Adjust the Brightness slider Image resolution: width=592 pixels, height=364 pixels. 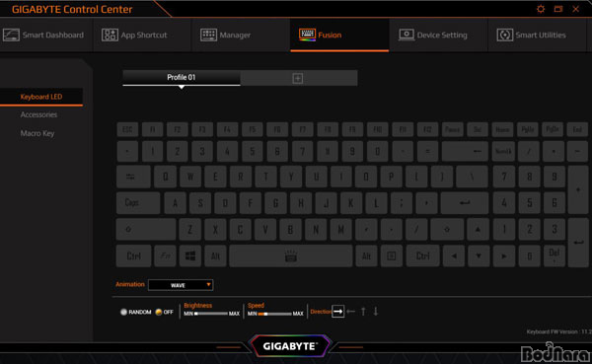[211, 314]
